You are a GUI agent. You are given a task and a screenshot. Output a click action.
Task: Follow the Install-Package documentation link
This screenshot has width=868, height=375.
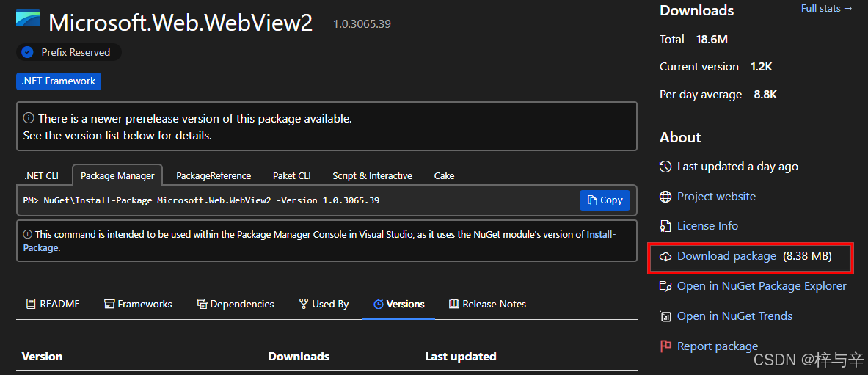[601, 235]
